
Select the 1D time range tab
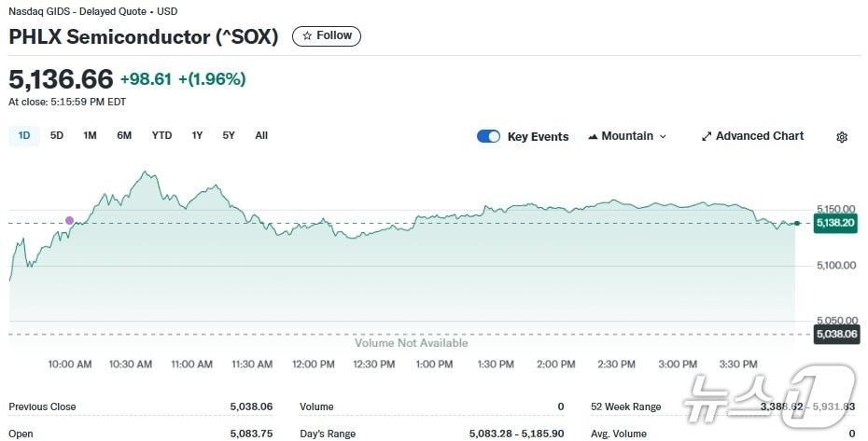pyautogui.click(x=24, y=135)
